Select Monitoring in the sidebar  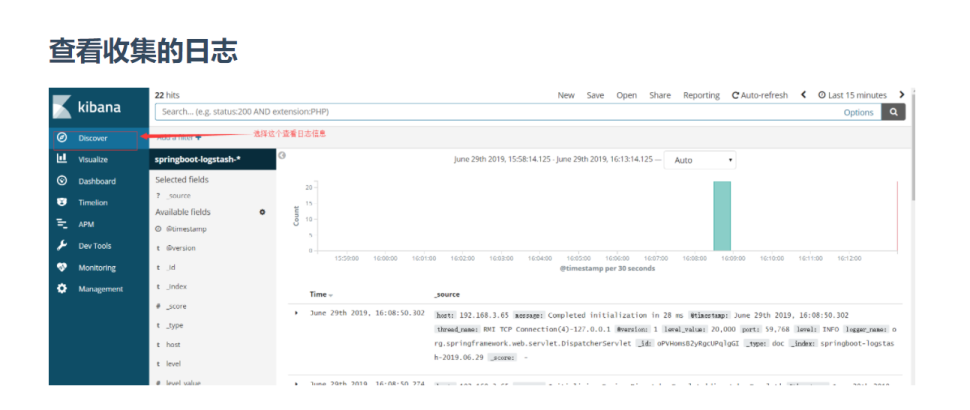pyautogui.click(x=97, y=268)
